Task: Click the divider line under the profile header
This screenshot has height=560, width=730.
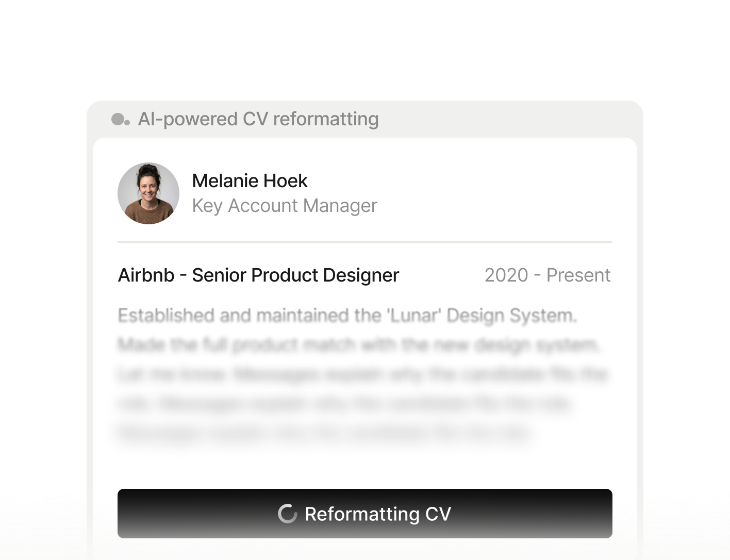Action: pos(364,241)
